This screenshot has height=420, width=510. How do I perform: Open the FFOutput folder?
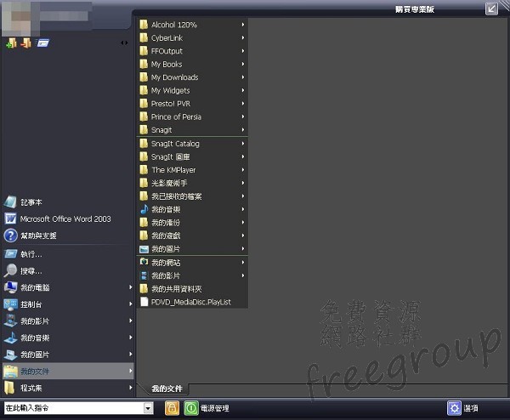coord(192,51)
